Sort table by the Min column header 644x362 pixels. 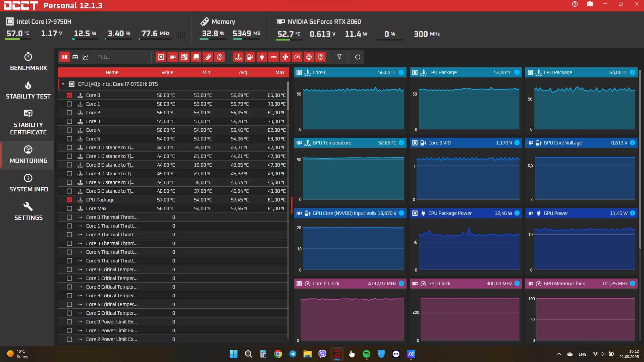coord(206,72)
